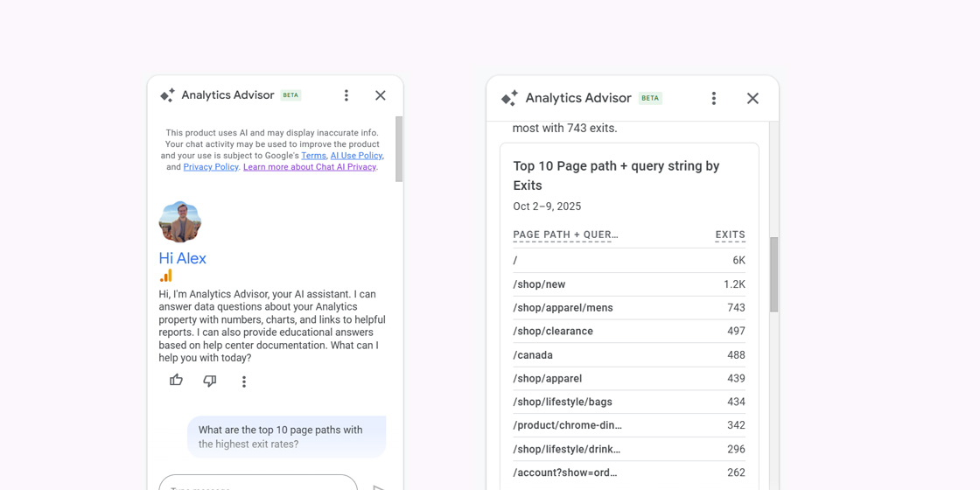The width and height of the screenshot is (980, 490).
Task: Click the PAGE PATH + QUERY column header
Action: pos(565,234)
